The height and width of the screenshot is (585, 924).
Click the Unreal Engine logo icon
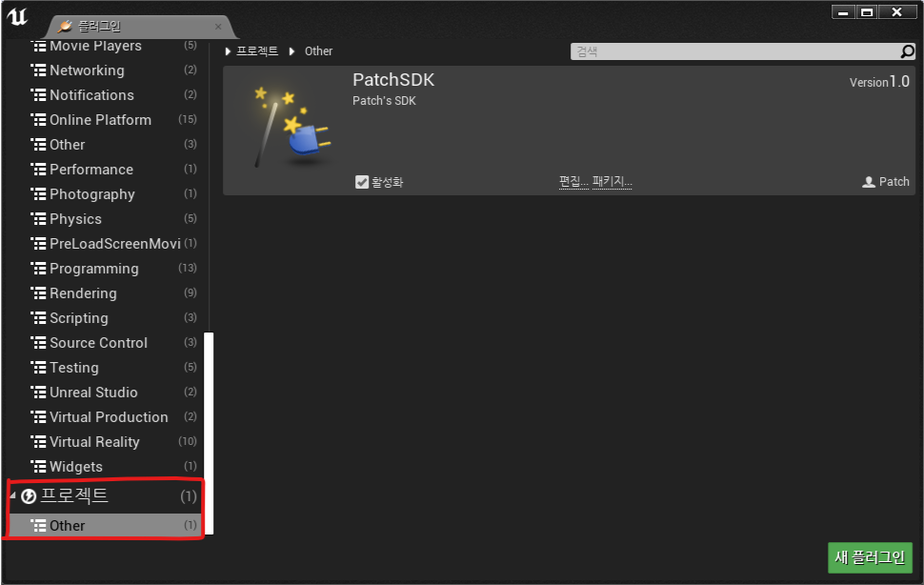point(17,16)
